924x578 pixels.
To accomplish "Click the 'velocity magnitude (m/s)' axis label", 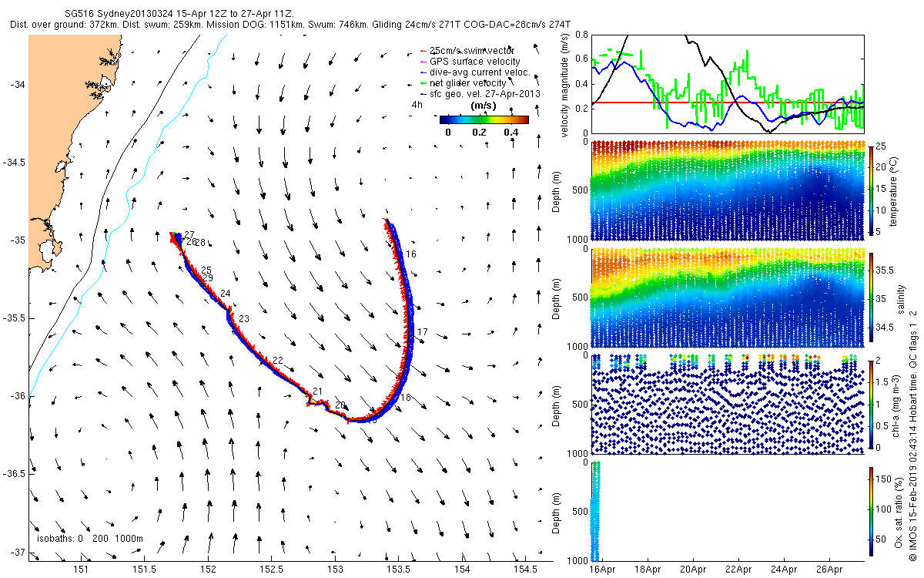I will tap(566, 86).
